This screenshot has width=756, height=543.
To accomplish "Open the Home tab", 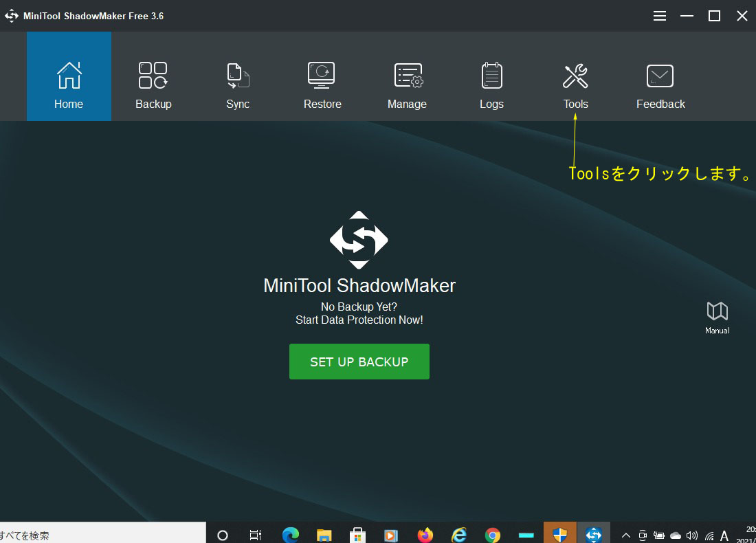I will 69,76.
